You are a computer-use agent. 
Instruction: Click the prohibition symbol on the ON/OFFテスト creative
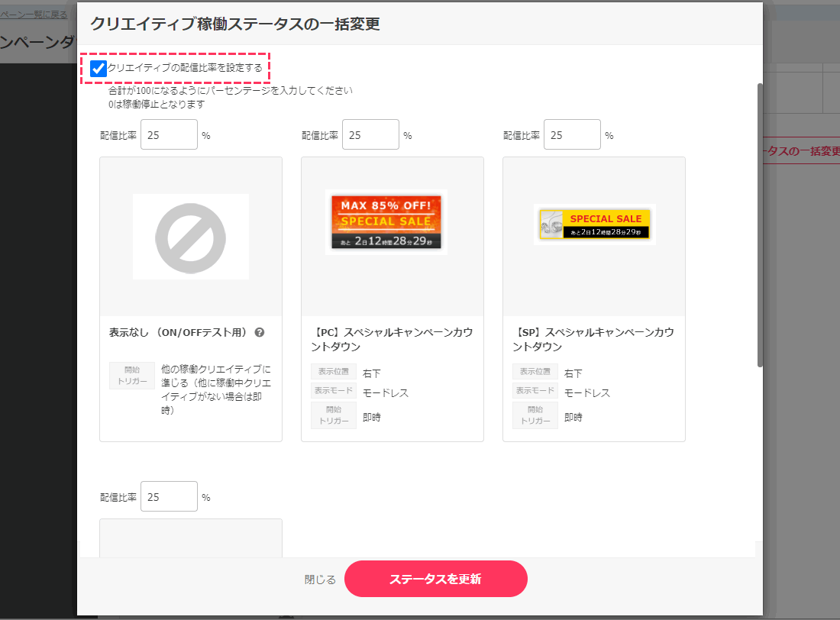[x=190, y=237]
